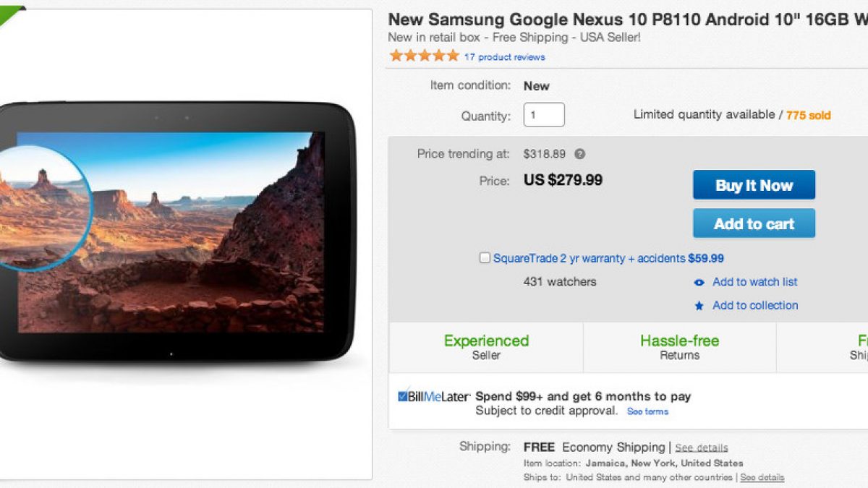Click the Quantity input field

544,115
